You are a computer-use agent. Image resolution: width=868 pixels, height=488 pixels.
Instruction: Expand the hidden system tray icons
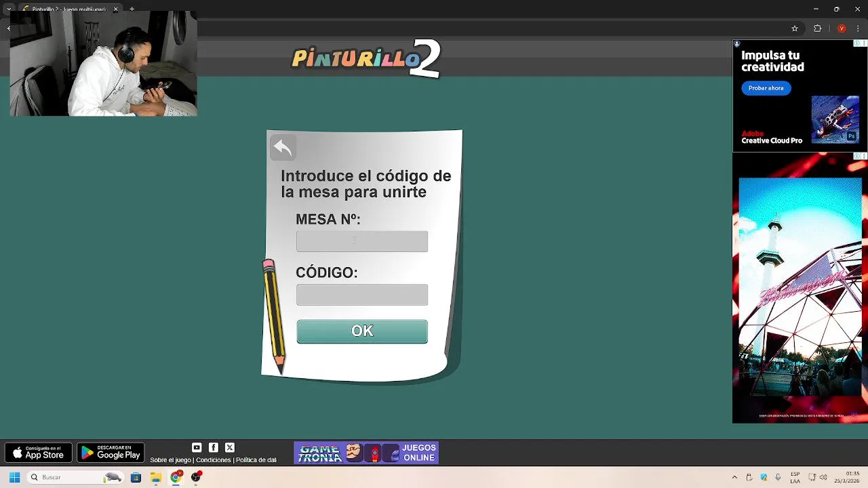pyautogui.click(x=734, y=477)
